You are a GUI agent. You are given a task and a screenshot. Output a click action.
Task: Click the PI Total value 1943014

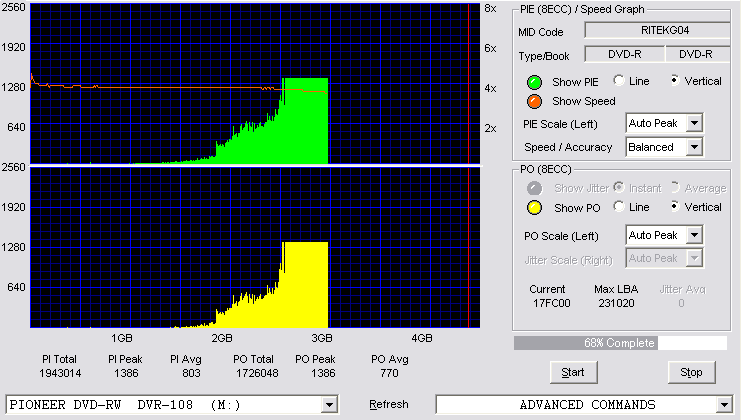pos(60,373)
